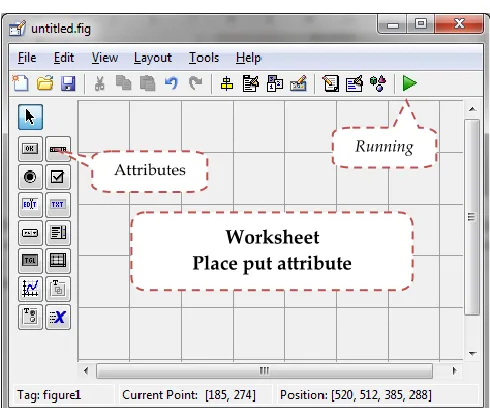Undo the last action with blue arrow
490x408 pixels.
click(171, 83)
